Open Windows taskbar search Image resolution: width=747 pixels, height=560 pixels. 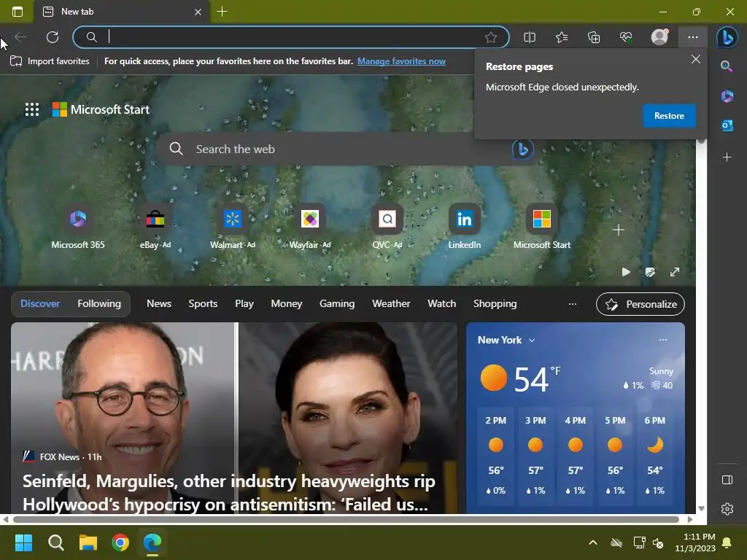coord(55,542)
